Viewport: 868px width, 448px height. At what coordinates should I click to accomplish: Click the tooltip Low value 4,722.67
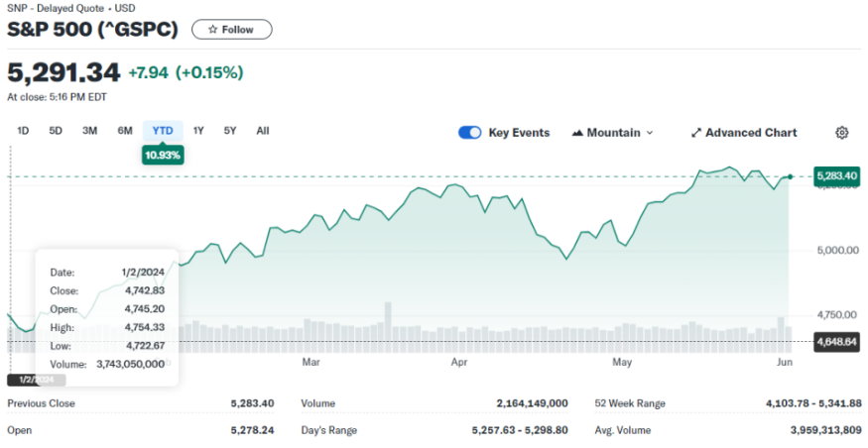click(x=145, y=346)
